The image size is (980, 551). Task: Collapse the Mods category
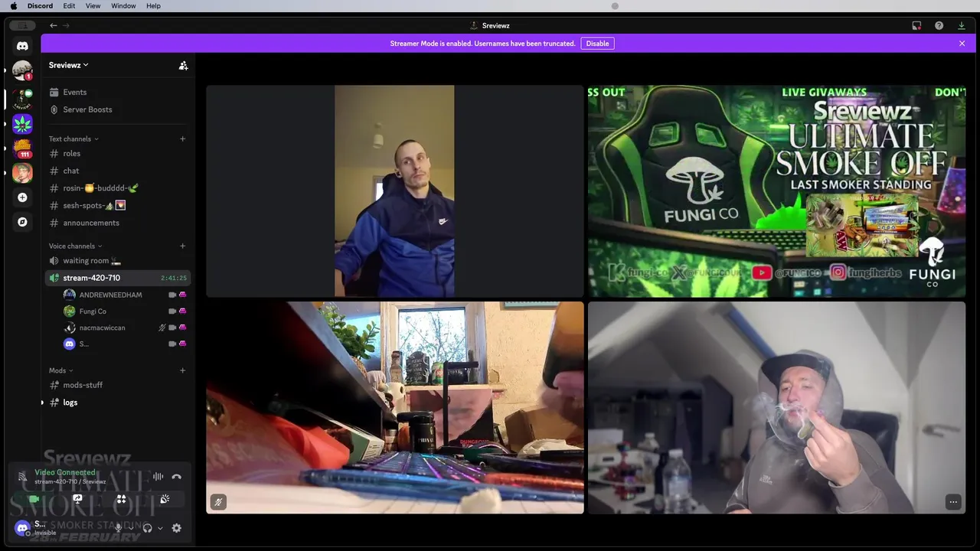61,370
